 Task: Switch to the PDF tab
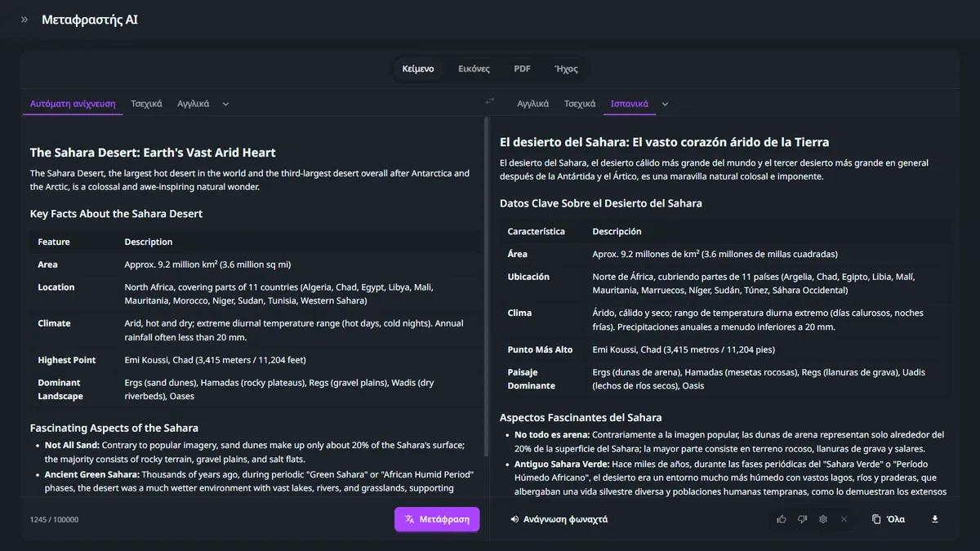click(x=522, y=69)
